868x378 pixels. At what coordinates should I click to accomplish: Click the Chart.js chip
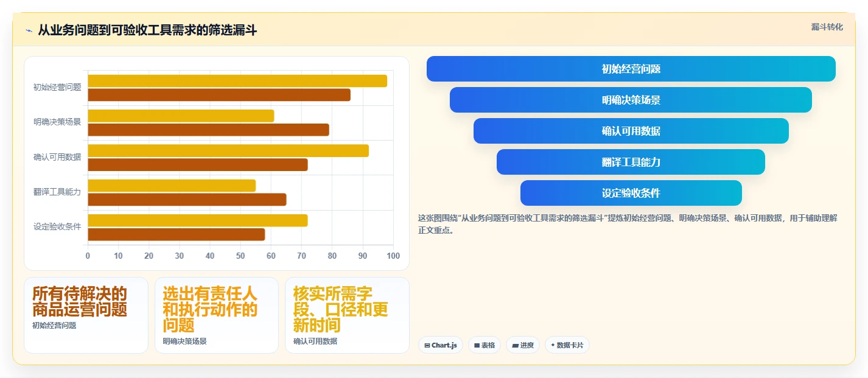441,345
